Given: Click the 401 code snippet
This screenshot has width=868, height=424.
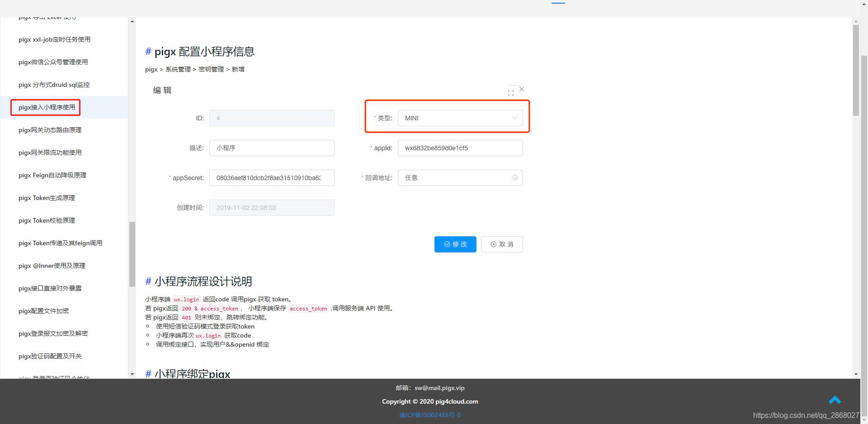Looking at the screenshot, I should [x=186, y=318].
